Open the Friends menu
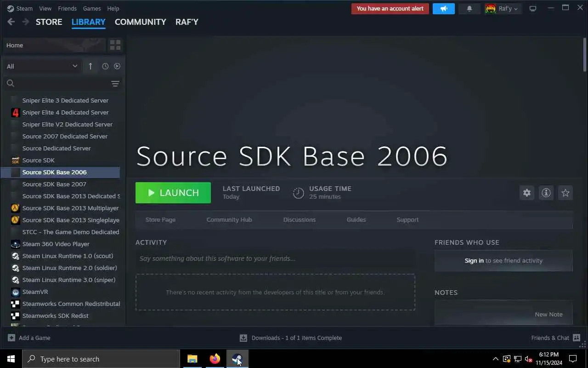The width and height of the screenshot is (588, 368). pyautogui.click(x=67, y=8)
